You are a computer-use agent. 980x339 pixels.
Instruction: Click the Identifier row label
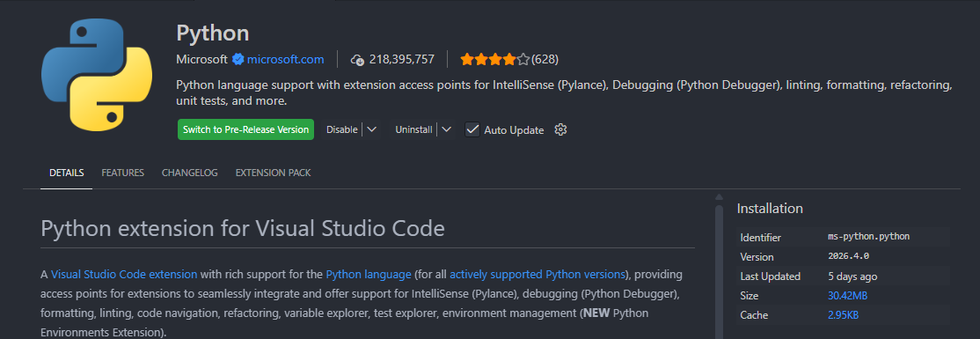(x=761, y=238)
